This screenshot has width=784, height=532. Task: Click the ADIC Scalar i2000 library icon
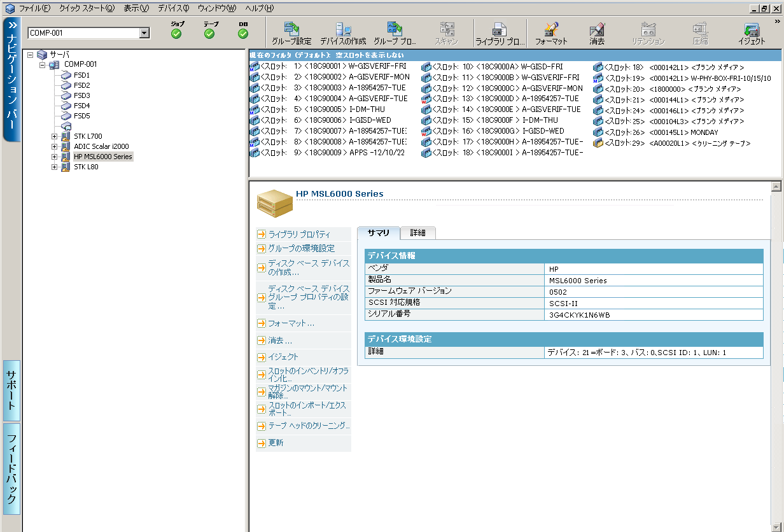pos(66,146)
